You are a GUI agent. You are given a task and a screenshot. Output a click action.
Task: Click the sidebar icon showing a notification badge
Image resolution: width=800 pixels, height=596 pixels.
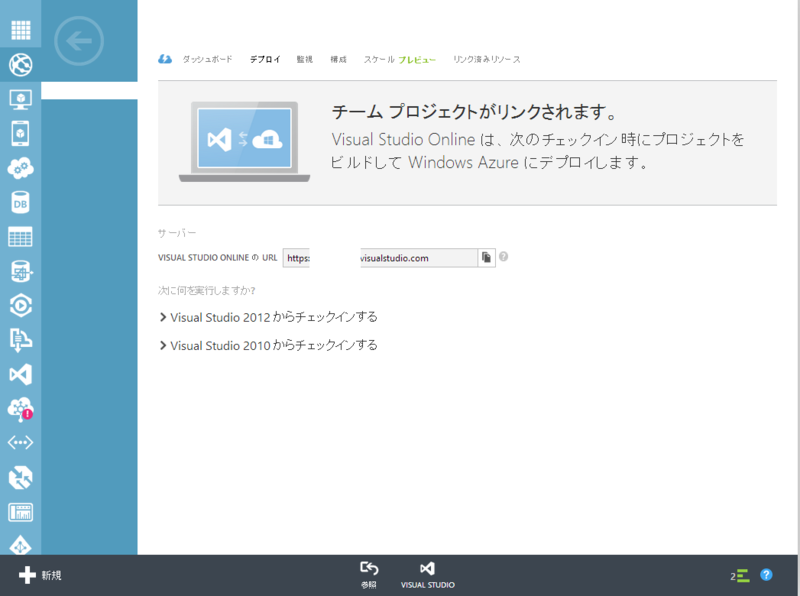click(x=20, y=410)
